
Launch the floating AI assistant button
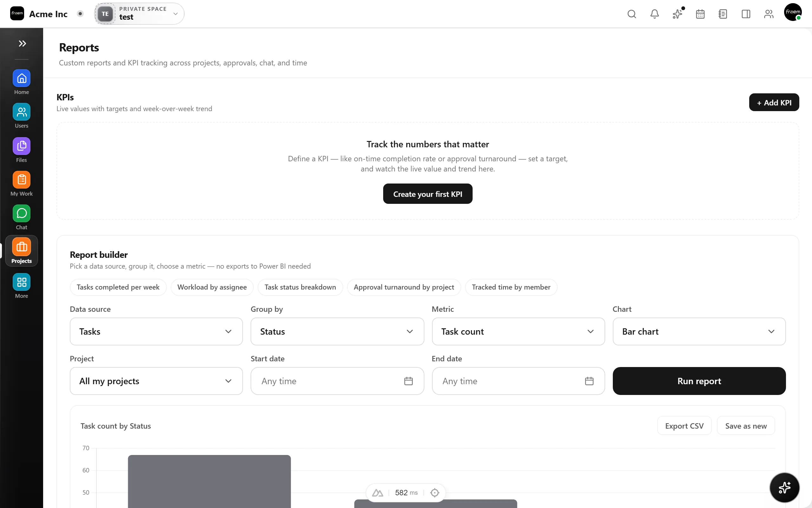point(784,487)
